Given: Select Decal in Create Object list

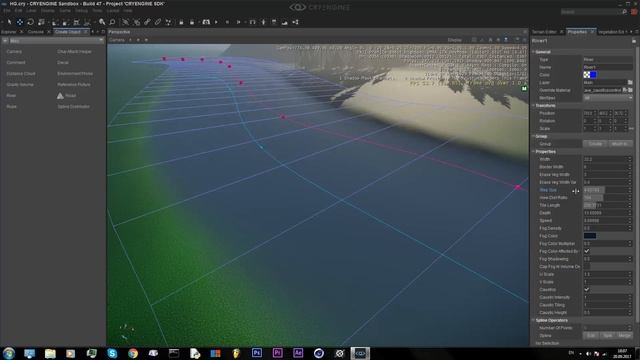Looking at the screenshot, I should [x=63, y=63].
